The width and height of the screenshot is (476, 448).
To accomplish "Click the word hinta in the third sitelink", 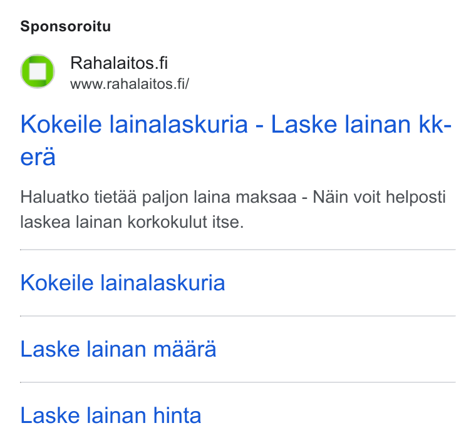I will click(x=177, y=415).
